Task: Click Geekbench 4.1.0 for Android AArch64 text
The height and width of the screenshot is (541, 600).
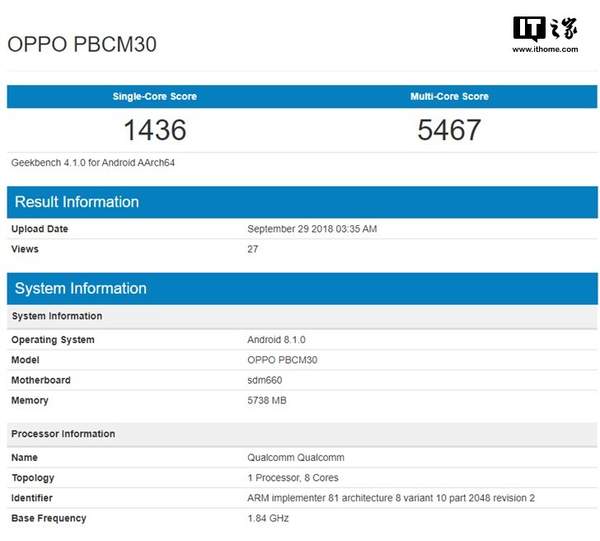Action: (93, 163)
